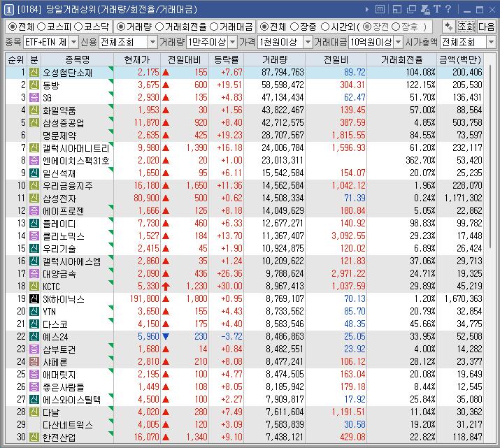Select the 우리금융지주 stock row
The image size is (500, 448).
pyautogui.click(x=244, y=185)
